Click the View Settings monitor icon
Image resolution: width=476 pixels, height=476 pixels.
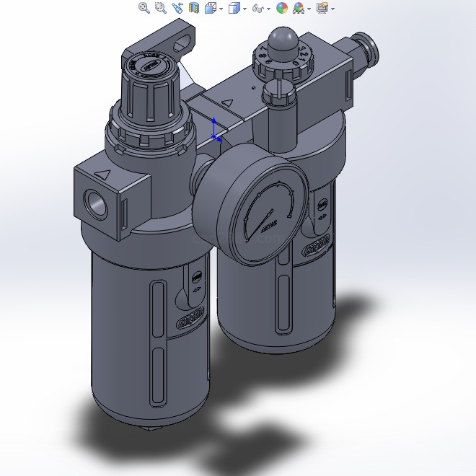(x=322, y=8)
